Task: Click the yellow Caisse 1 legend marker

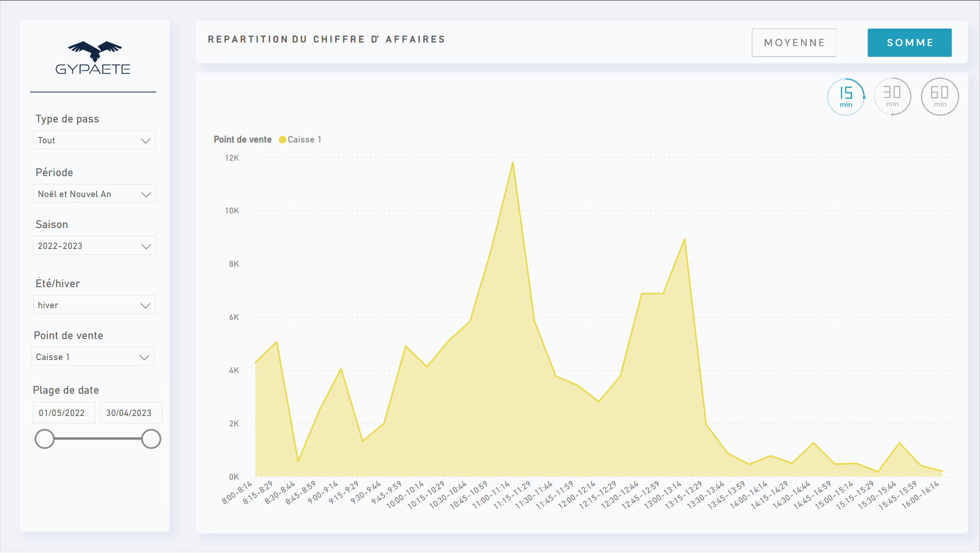Action: coord(282,140)
